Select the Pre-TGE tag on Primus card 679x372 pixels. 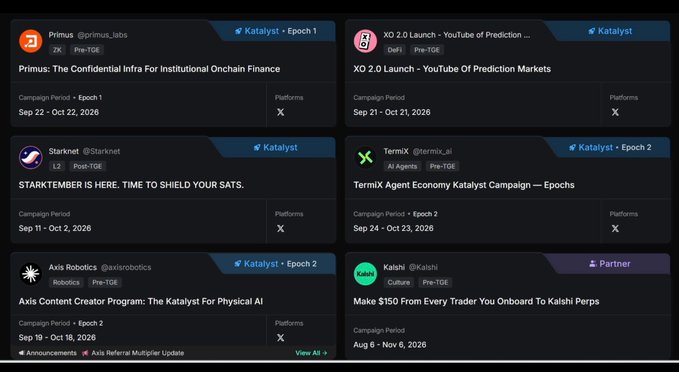click(x=87, y=50)
